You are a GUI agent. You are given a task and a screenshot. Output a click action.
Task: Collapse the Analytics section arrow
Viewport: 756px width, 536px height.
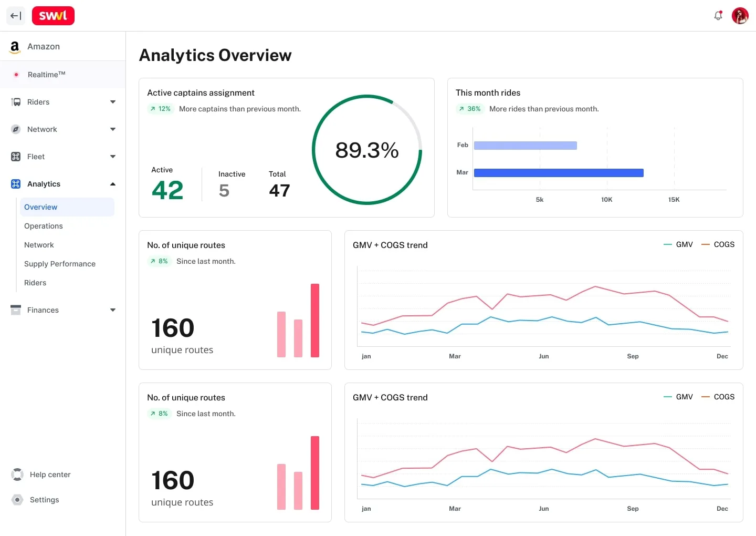112,184
